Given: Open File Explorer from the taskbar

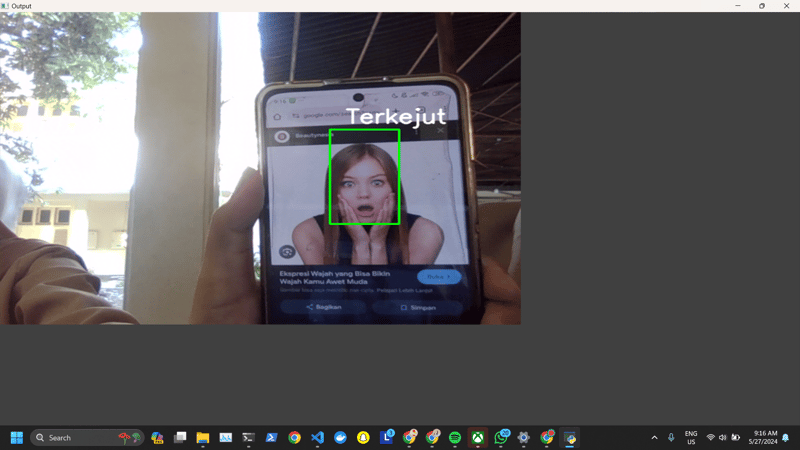Looking at the screenshot, I should click(203, 438).
